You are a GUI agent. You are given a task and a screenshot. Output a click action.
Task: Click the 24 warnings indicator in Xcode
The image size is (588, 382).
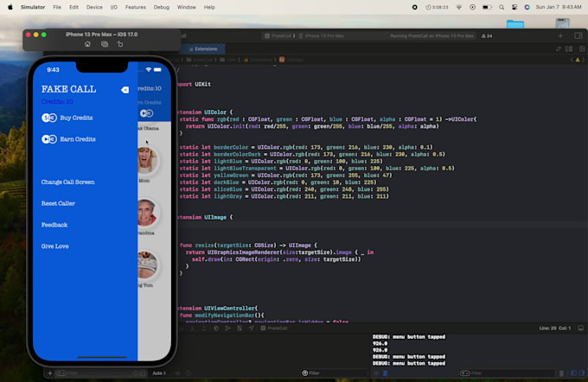(x=487, y=36)
